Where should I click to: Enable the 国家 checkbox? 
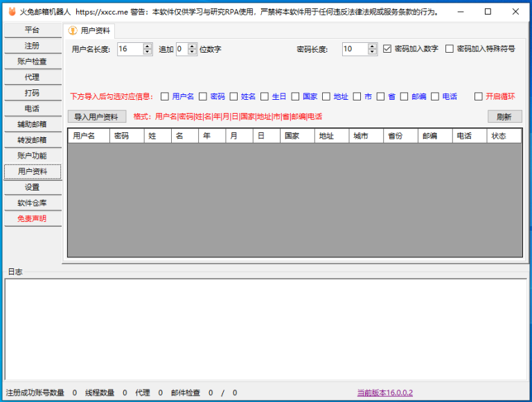click(295, 96)
